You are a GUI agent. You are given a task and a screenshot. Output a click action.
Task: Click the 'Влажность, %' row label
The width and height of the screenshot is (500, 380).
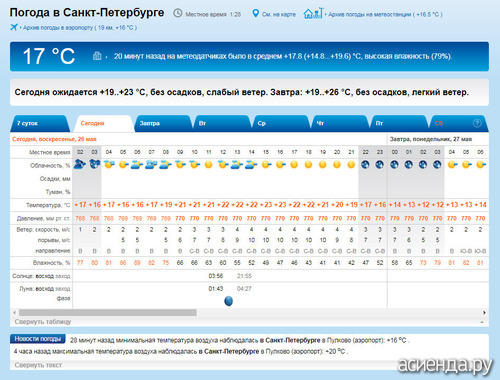(51, 263)
